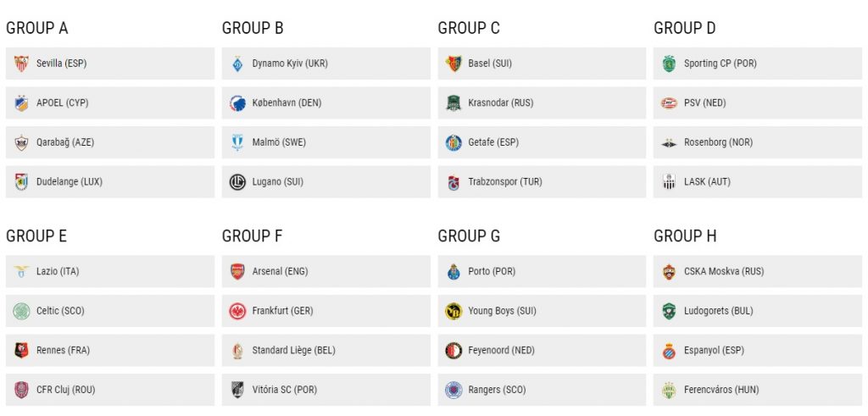Click the Celtic green crest icon

(21, 311)
